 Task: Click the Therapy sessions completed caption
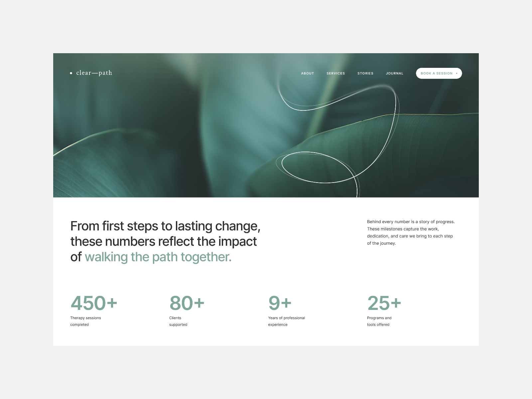[x=85, y=321]
